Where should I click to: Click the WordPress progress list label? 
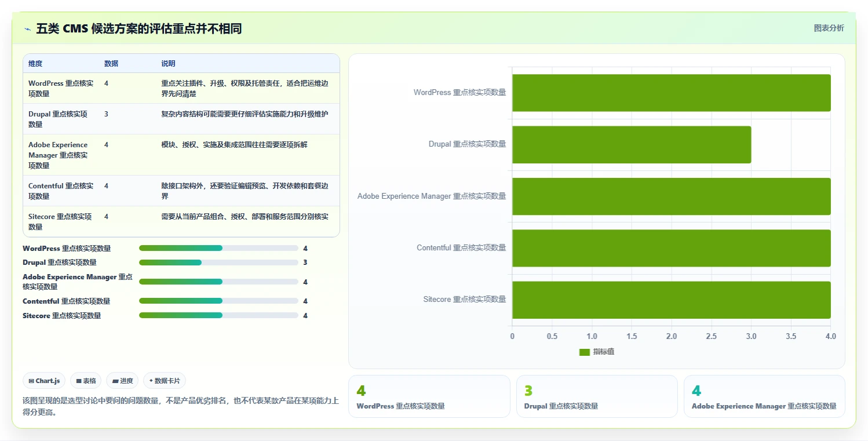click(67, 248)
